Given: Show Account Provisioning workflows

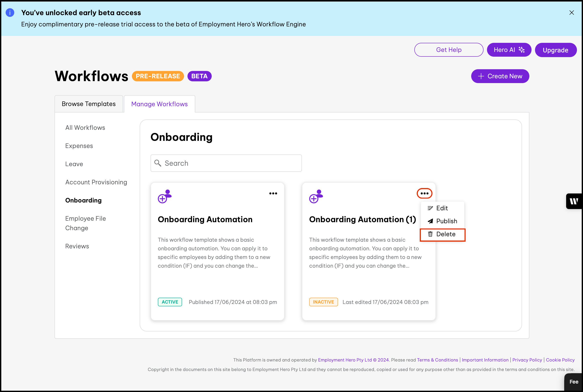Looking at the screenshot, I should tap(96, 182).
